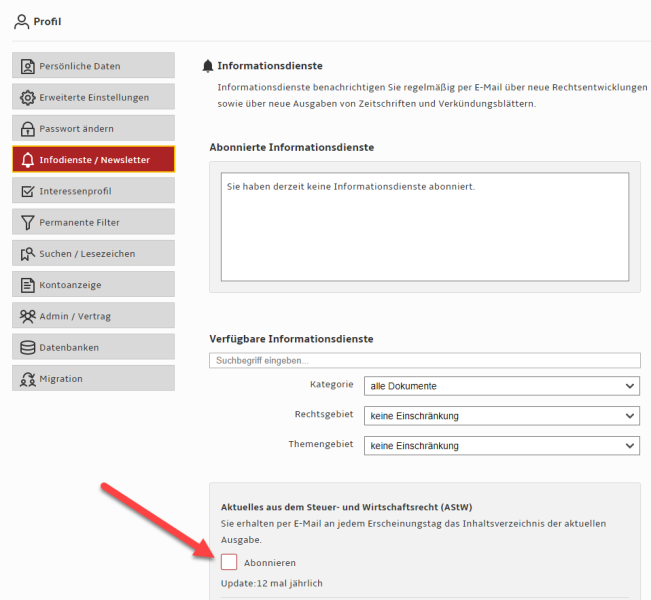Click the gear icon for Erweiterte Einstellungen
Viewport: 651px width, 600px height.
(x=28, y=97)
